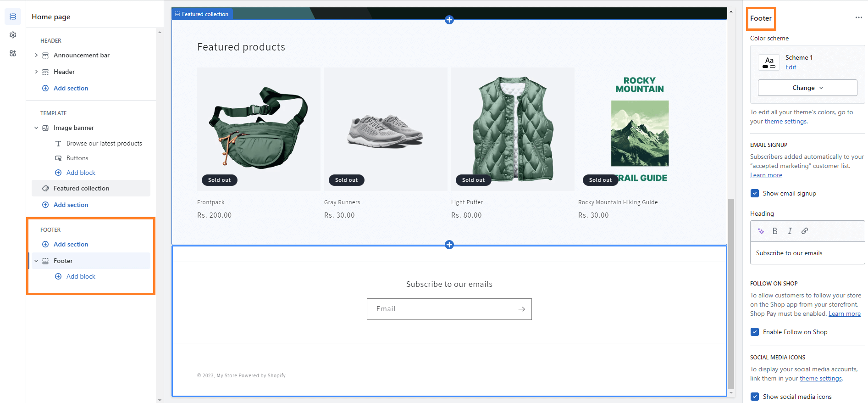Apply italic formatting in Heading editor
This screenshot has width=868, height=403.
790,231
